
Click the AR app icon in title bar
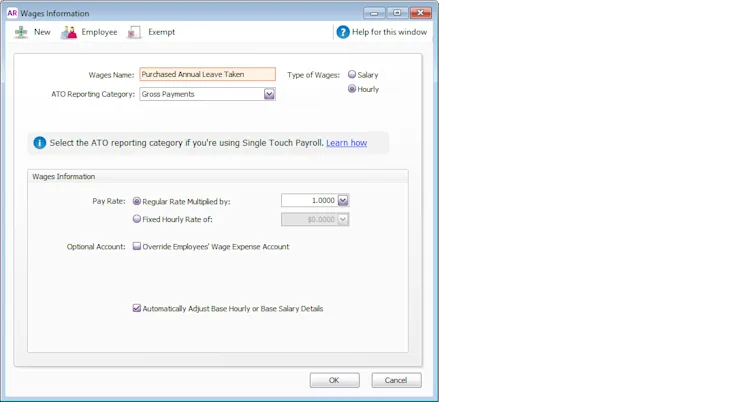coord(12,13)
